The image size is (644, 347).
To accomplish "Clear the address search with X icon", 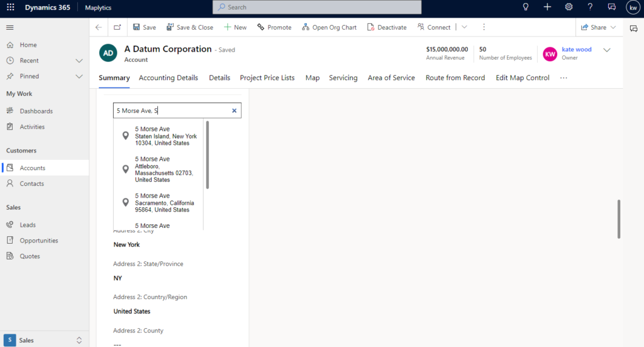I will [x=234, y=111].
